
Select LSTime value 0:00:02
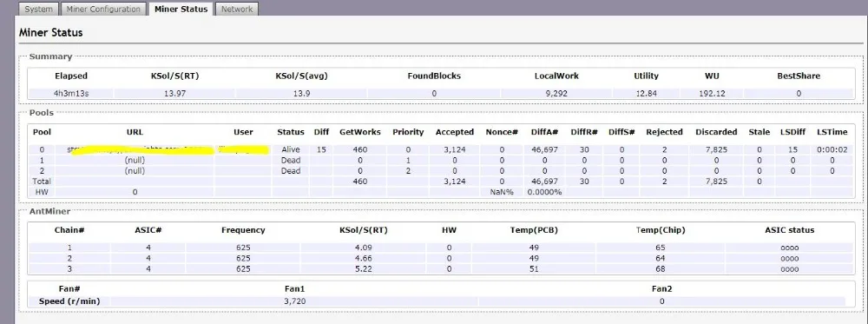coord(832,149)
